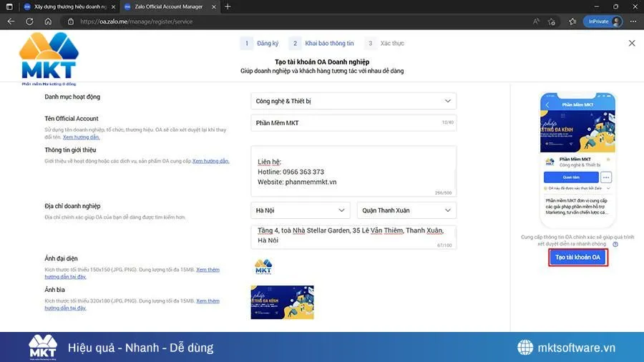Click MKT avatar in phone preview
Image resolution: width=644 pixels, height=362 pixels.
coord(550,162)
